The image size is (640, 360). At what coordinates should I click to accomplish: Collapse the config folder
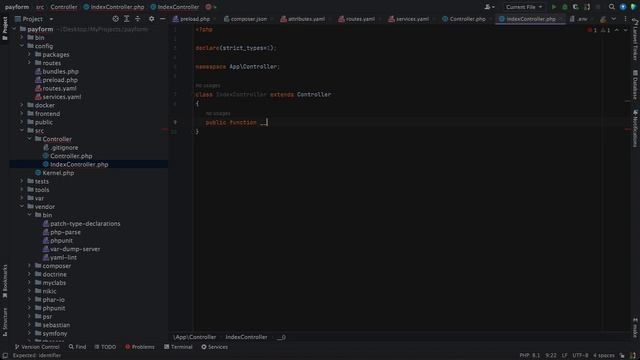[x=22, y=46]
